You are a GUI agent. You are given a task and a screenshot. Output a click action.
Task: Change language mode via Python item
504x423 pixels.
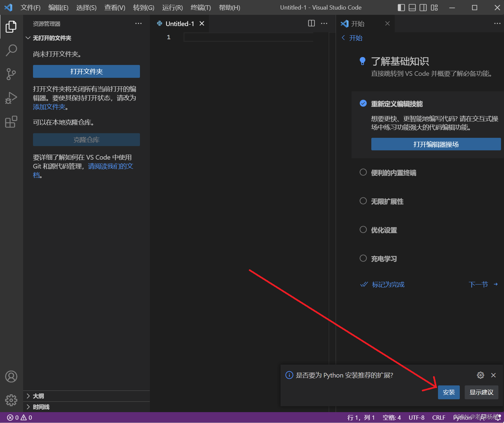tap(463, 418)
